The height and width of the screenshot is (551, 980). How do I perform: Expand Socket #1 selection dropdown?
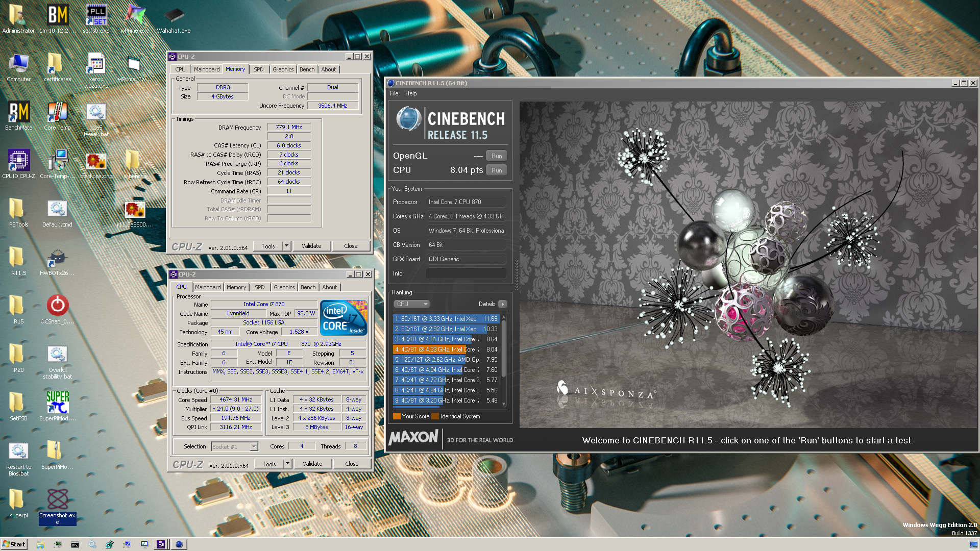coord(254,446)
